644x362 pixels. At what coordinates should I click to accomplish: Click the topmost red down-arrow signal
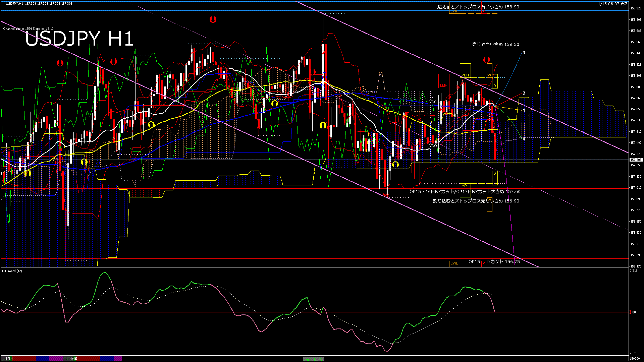(x=213, y=19)
